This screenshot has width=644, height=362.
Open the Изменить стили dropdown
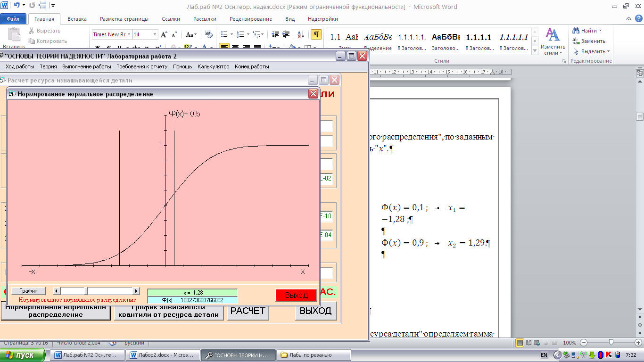(553, 41)
